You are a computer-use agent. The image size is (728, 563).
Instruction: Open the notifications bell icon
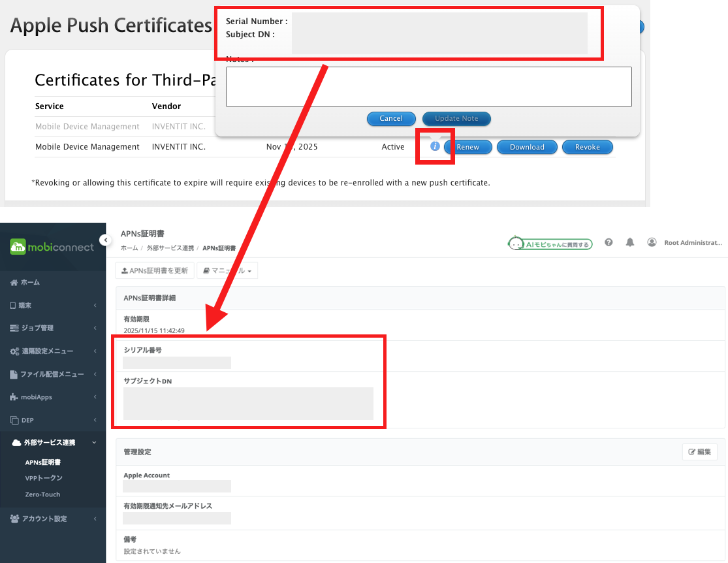(x=629, y=242)
